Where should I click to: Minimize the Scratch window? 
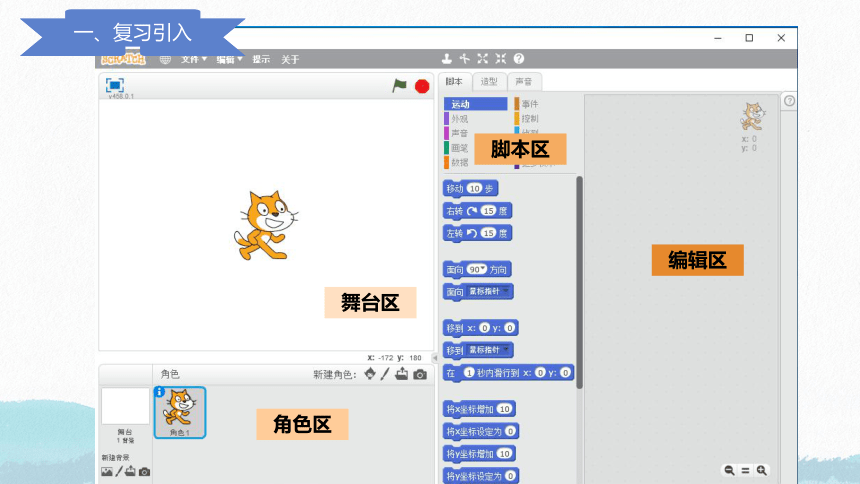click(718, 38)
